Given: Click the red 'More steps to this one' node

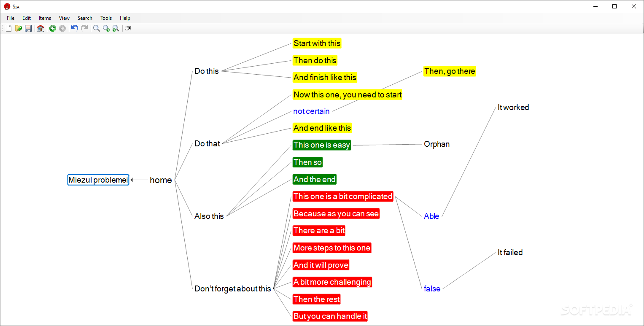Looking at the screenshot, I should 332,248.
